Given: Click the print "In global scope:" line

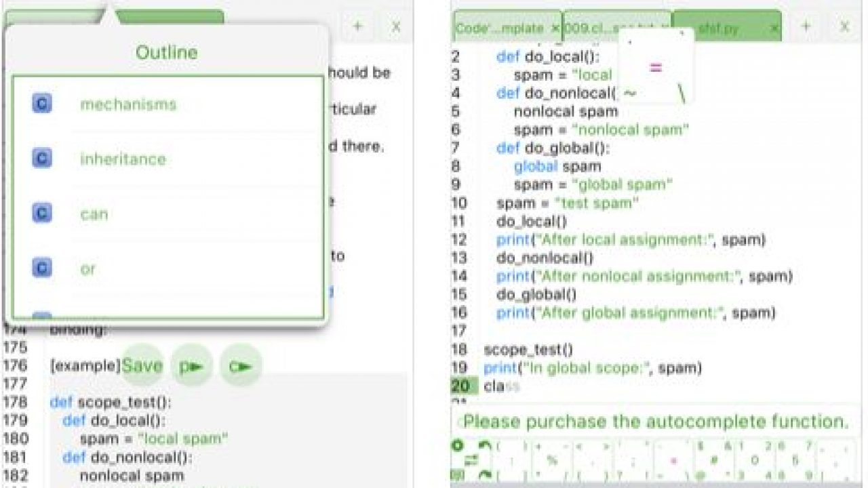Looking at the screenshot, I should [x=593, y=368].
